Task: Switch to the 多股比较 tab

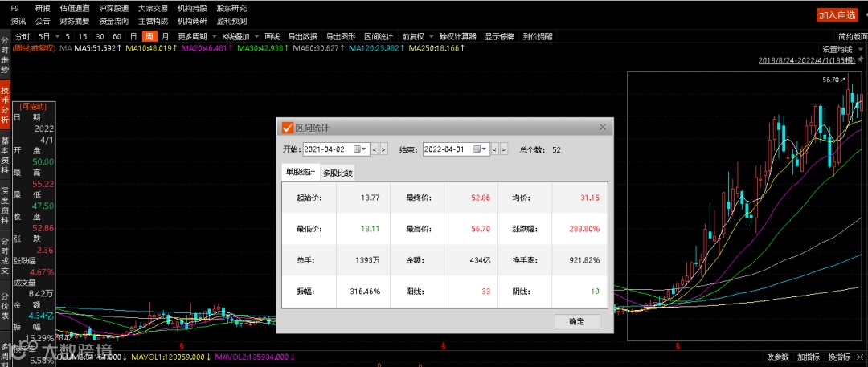Action: tap(338, 173)
